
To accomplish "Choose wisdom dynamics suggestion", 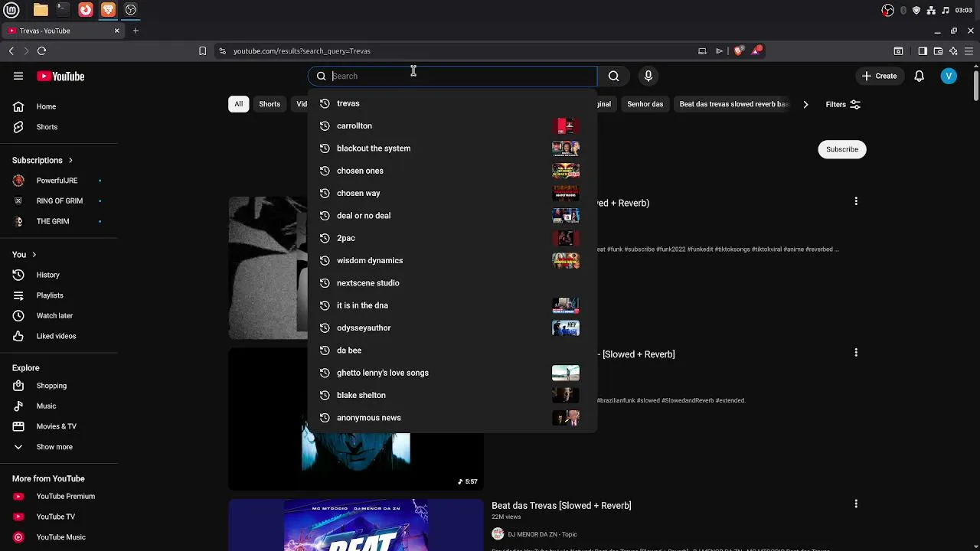I will [x=452, y=260].
